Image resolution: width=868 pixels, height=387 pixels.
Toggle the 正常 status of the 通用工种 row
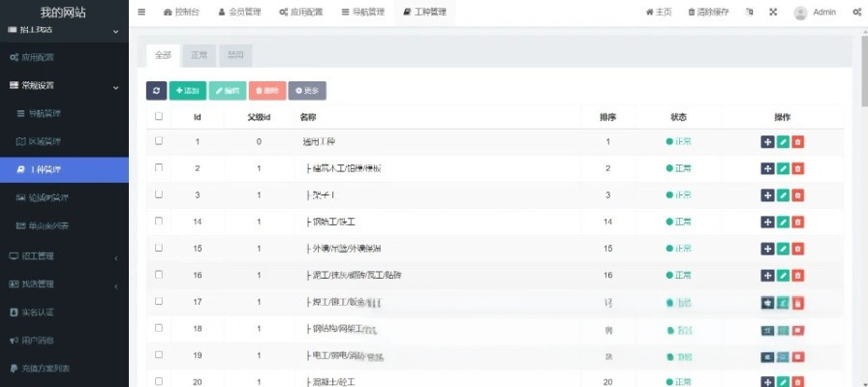[x=678, y=141]
